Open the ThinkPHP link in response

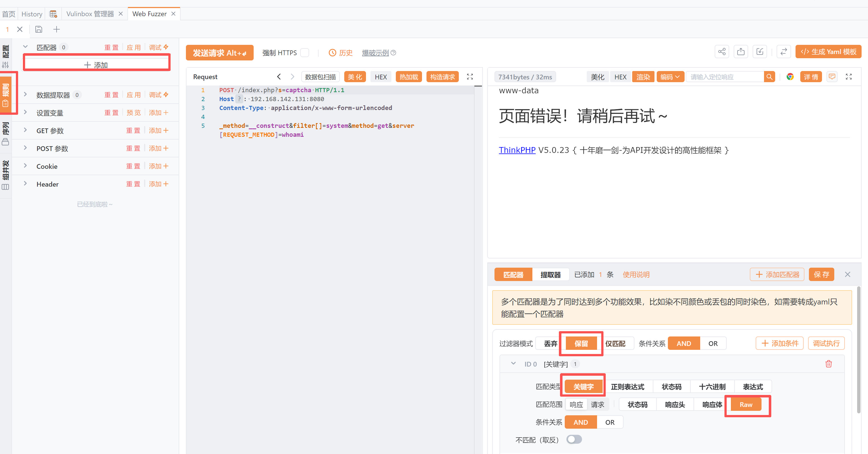point(517,150)
